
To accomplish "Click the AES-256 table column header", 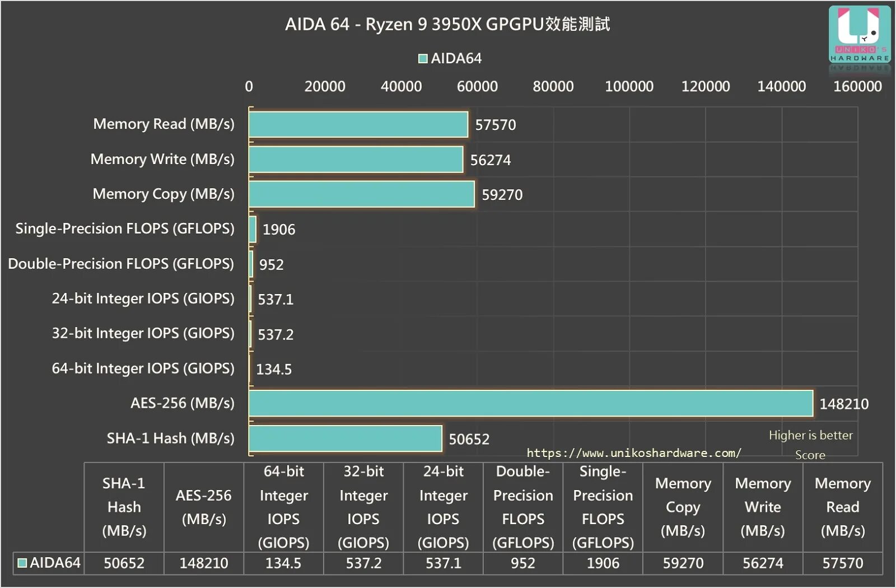I will tap(204, 507).
